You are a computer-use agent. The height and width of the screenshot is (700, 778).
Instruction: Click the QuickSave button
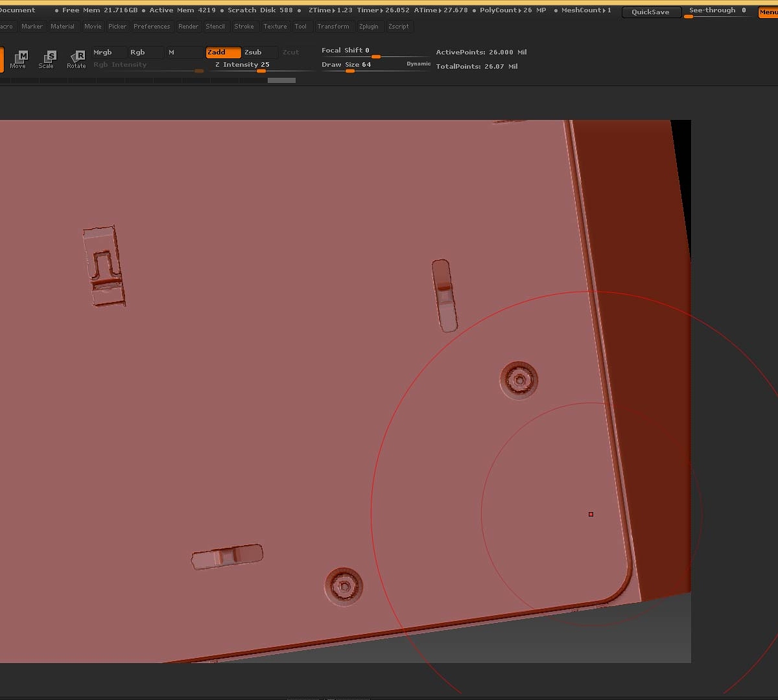pos(650,12)
